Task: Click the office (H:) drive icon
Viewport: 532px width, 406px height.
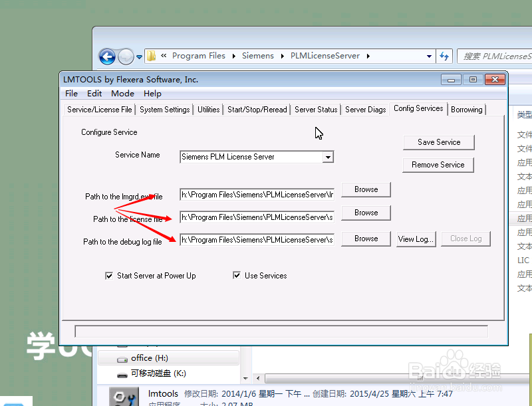Action: point(122,359)
